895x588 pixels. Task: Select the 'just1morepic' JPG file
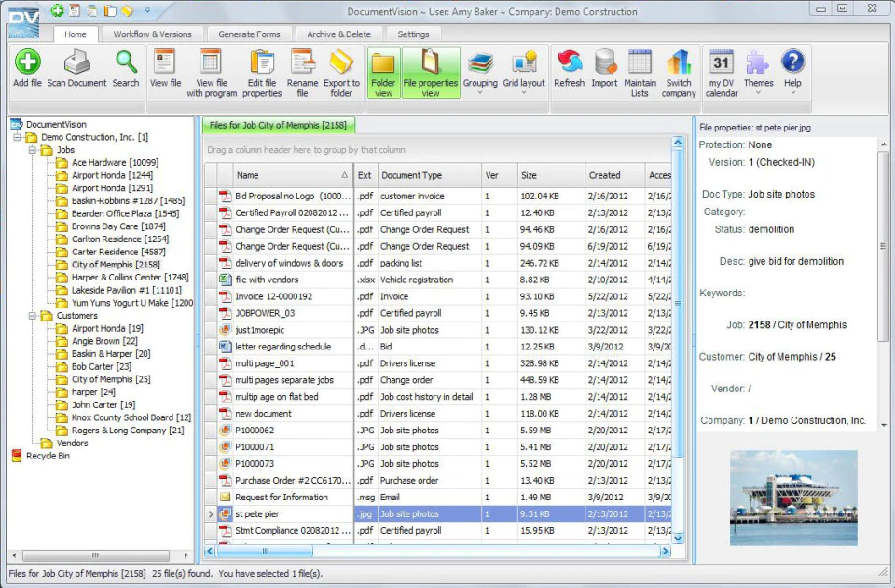(438, 330)
